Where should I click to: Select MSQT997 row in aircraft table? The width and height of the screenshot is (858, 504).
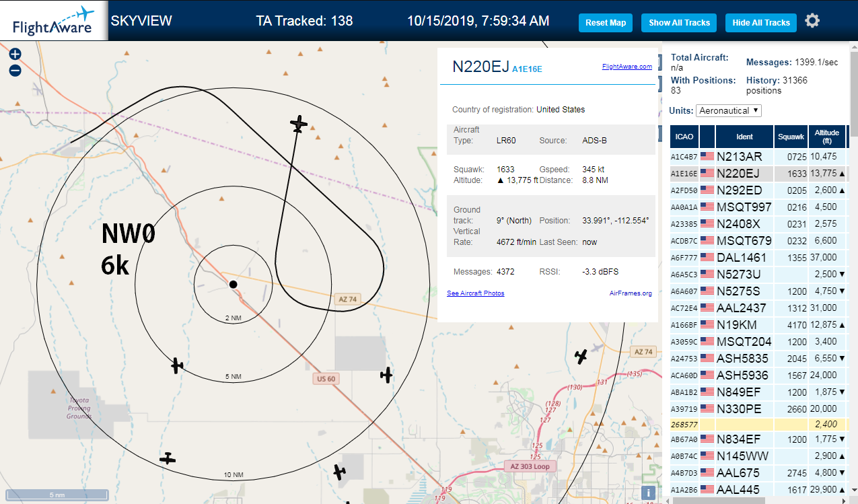click(758, 207)
